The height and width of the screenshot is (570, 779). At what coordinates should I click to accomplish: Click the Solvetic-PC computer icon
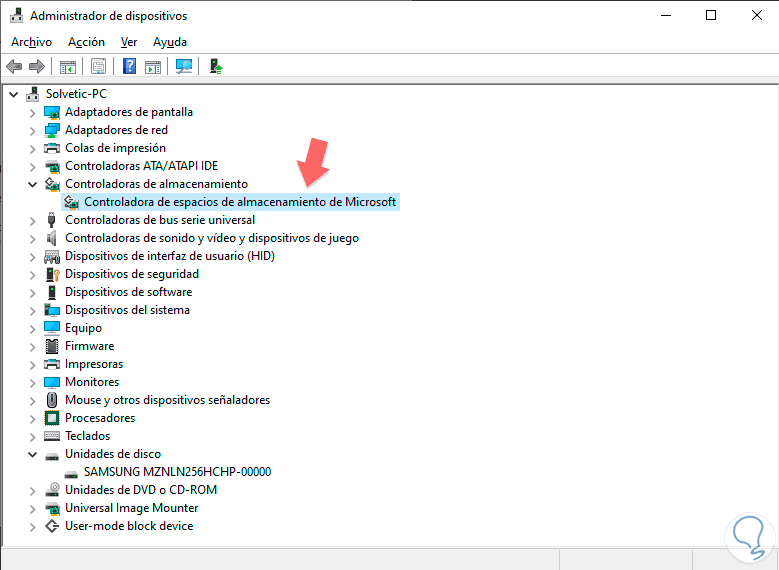tap(33, 94)
